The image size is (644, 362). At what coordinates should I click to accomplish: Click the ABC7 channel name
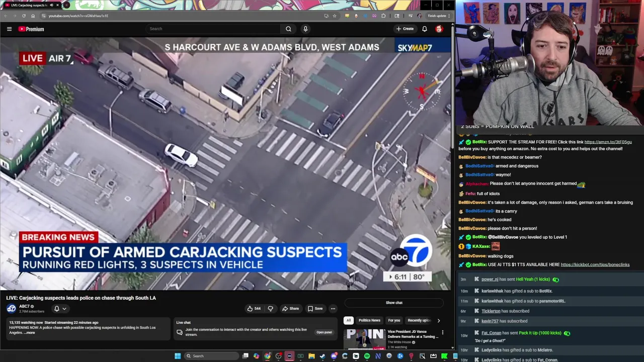(24, 306)
